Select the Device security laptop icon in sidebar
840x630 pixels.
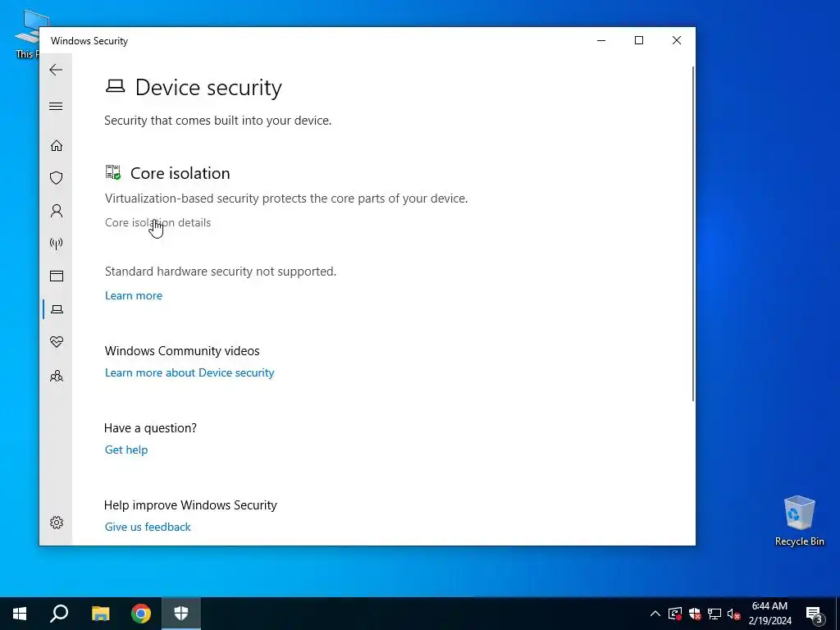pyautogui.click(x=57, y=309)
